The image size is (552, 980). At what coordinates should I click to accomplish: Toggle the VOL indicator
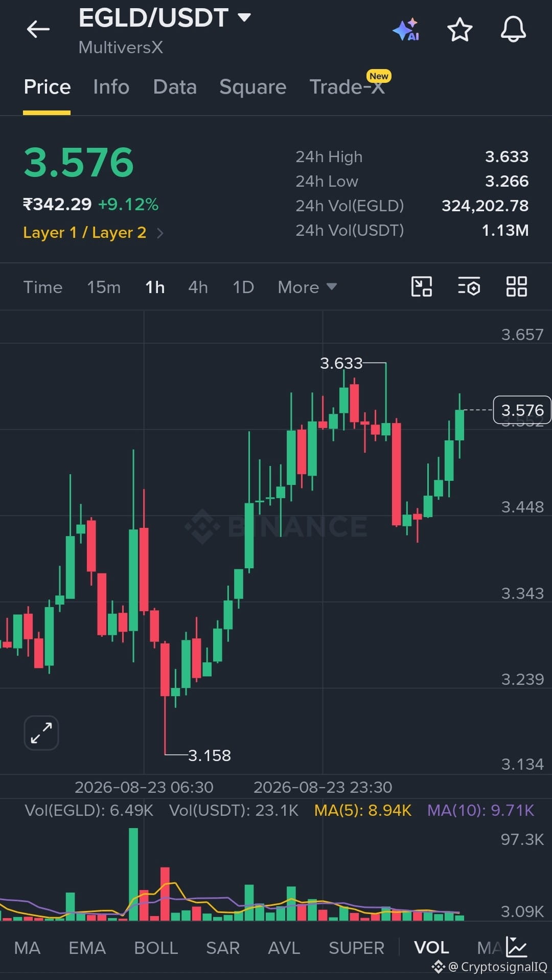pos(431,948)
